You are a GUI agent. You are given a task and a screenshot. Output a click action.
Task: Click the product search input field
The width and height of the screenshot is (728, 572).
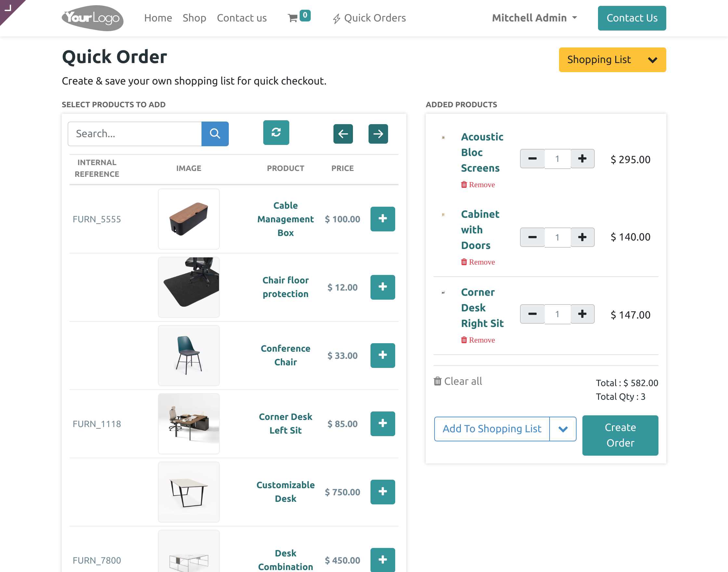pos(135,134)
